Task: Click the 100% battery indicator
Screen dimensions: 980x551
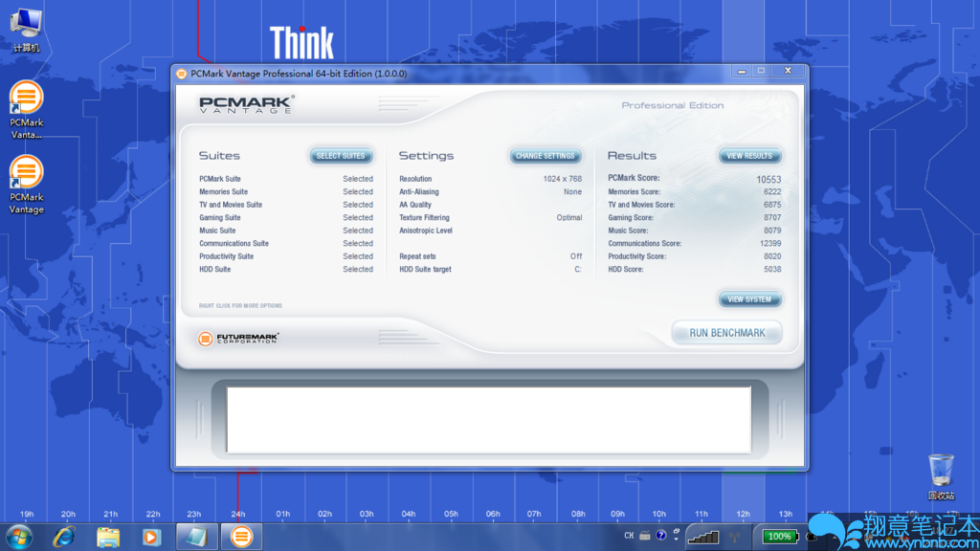Action: pos(779,536)
